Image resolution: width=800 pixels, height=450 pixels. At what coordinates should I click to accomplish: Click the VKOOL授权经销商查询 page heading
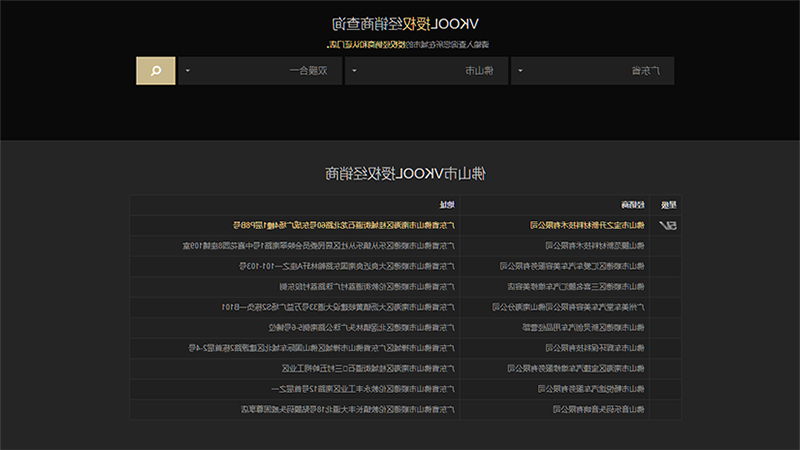[405, 23]
